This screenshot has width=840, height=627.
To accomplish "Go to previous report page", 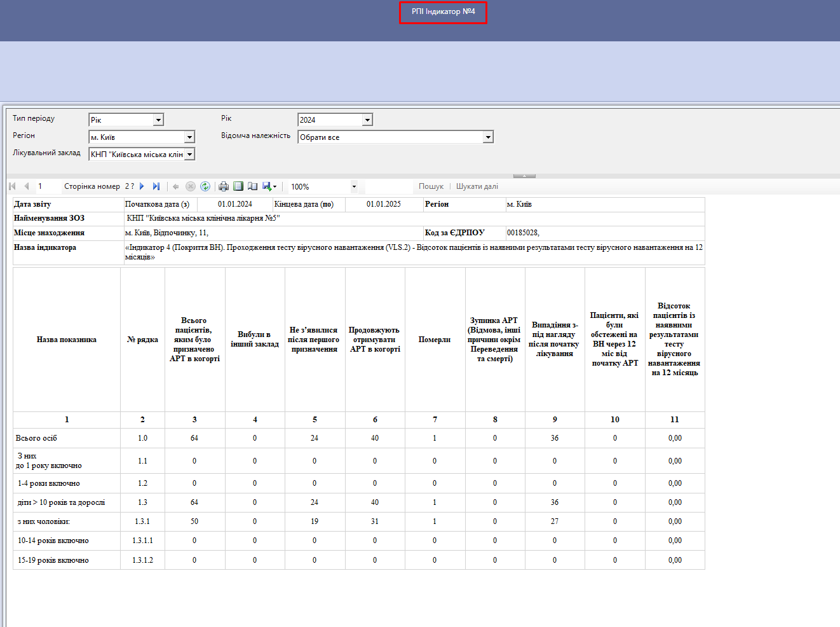I will pyautogui.click(x=26, y=186).
